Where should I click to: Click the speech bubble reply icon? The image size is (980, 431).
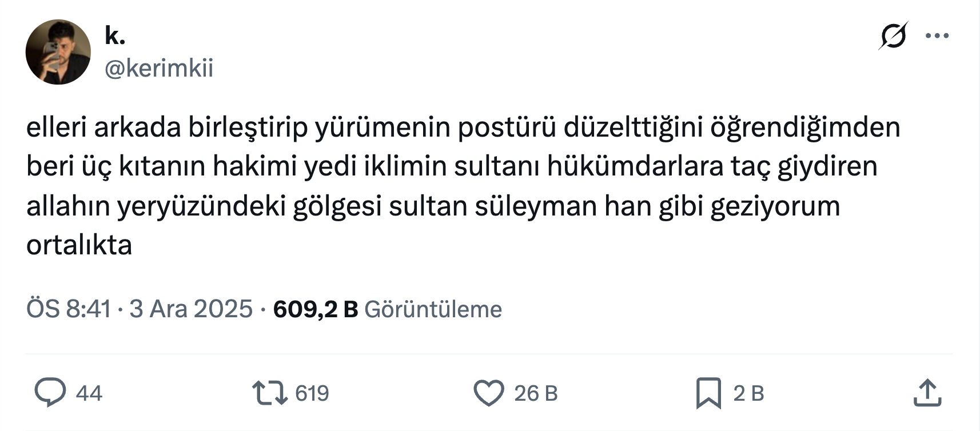50,393
